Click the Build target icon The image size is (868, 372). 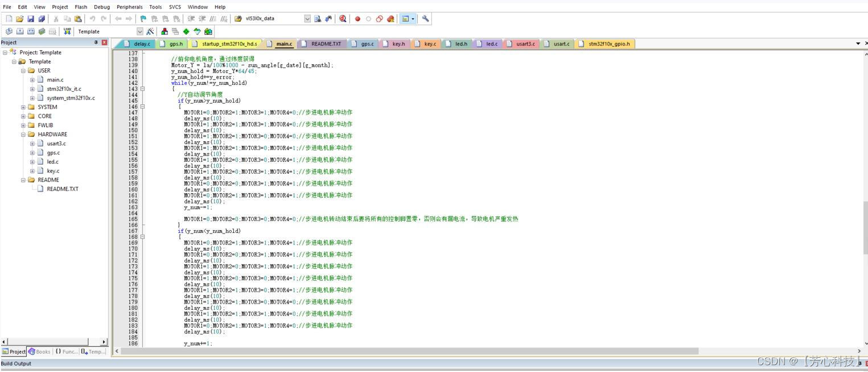(x=20, y=31)
